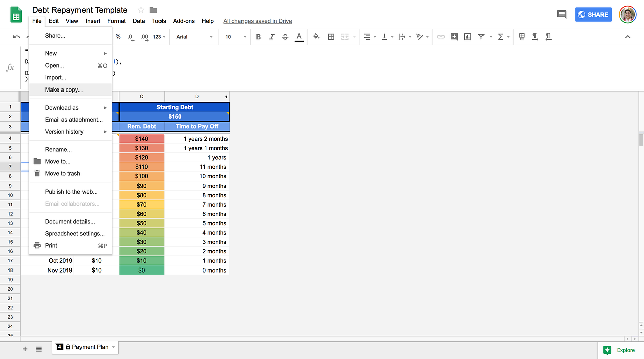The image size is (644, 359).
Task: Open the comments speech bubble icon
Action: point(561,14)
